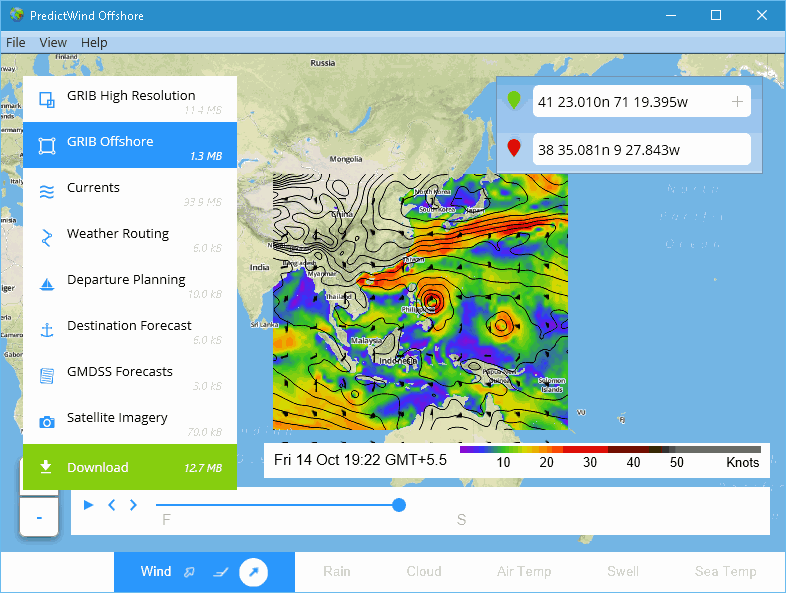
Task: Open the Help menu
Action: point(94,43)
